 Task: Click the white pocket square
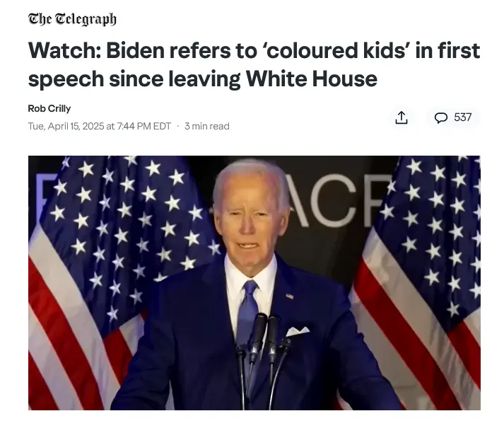298,332
